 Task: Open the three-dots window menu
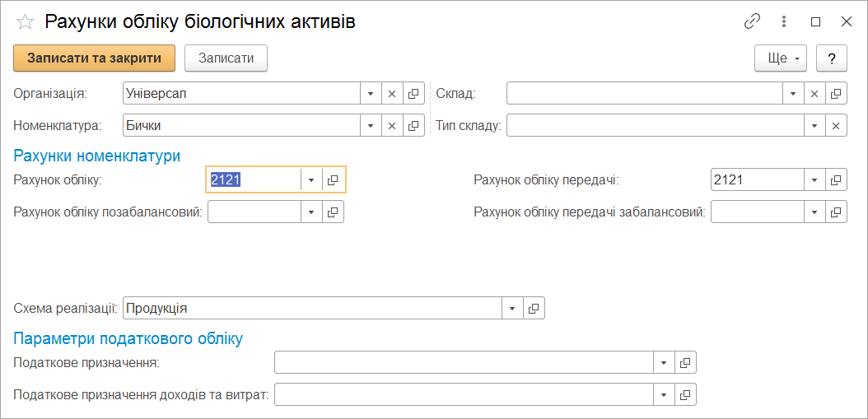coord(783,21)
